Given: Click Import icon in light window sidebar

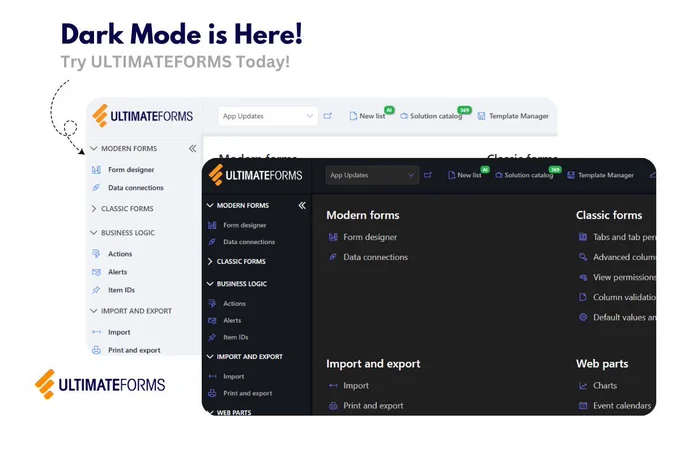Looking at the screenshot, I should click(x=96, y=332).
